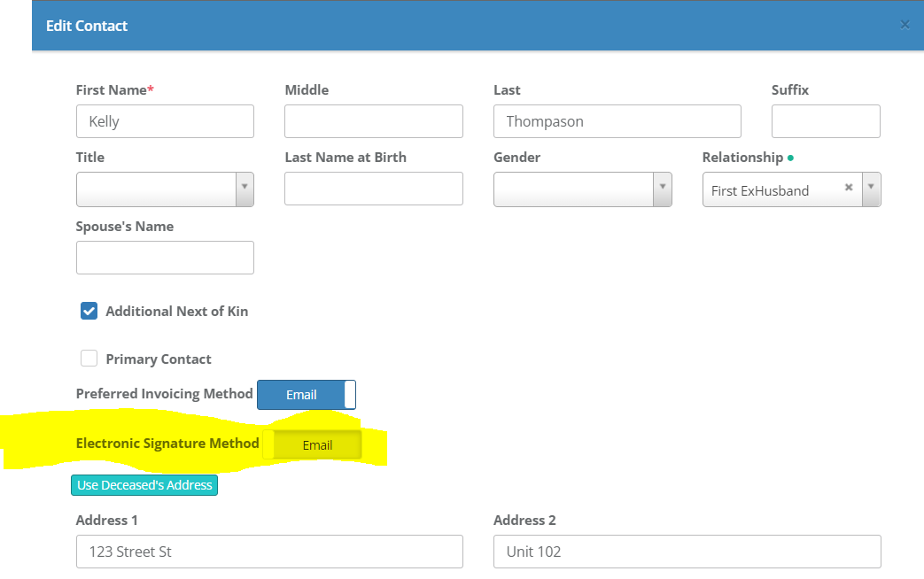
Task: Open the Gender dropdown
Action: click(662, 189)
